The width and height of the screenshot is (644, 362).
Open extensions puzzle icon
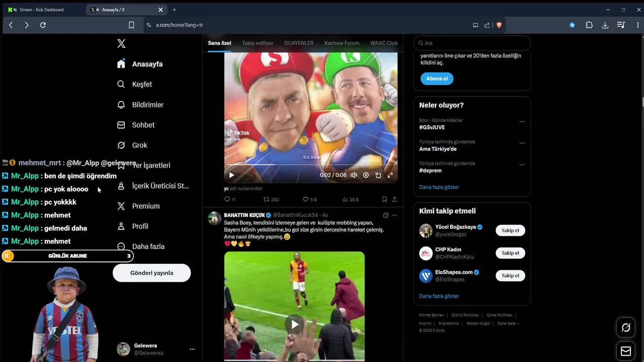(x=589, y=25)
